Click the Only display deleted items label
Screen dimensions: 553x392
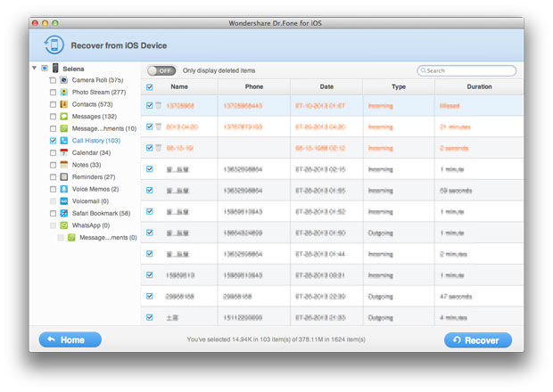pos(219,70)
